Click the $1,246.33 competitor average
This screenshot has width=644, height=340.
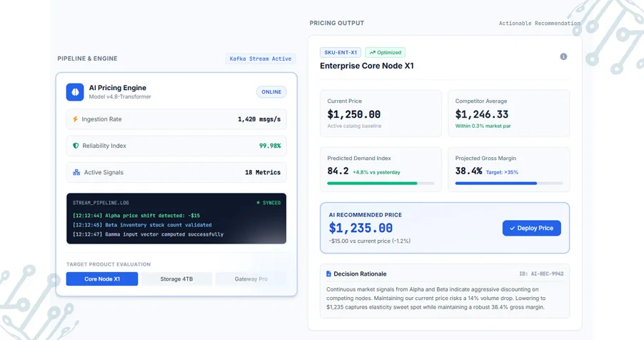(x=482, y=114)
